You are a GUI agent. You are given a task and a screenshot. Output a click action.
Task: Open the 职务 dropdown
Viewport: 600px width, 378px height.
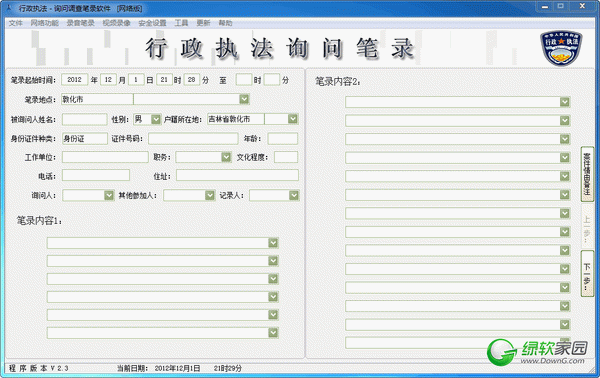pos(226,157)
